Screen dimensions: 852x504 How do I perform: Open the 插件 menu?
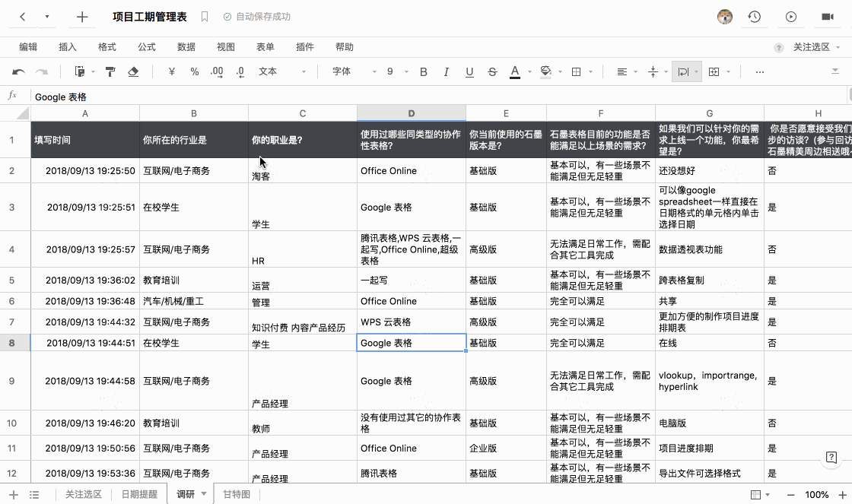[305, 47]
